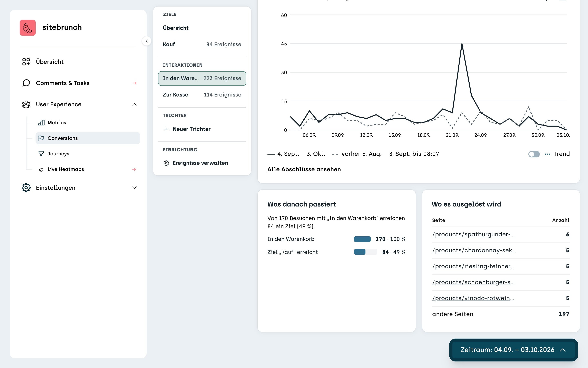Click the 4. Sept. – 3. Okt. legend entry
Image resolution: width=588 pixels, height=368 pixels.
296,154
